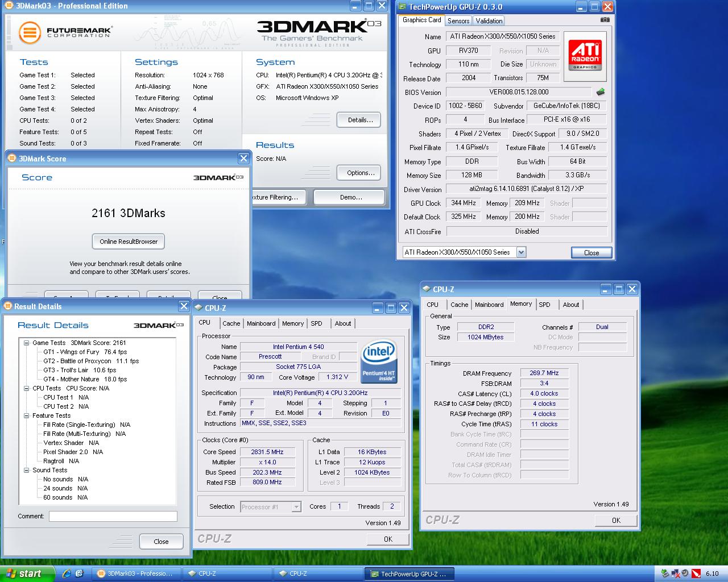Click Close in the Result Details window
Image resolution: width=728 pixels, height=582 pixels.
(161, 542)
